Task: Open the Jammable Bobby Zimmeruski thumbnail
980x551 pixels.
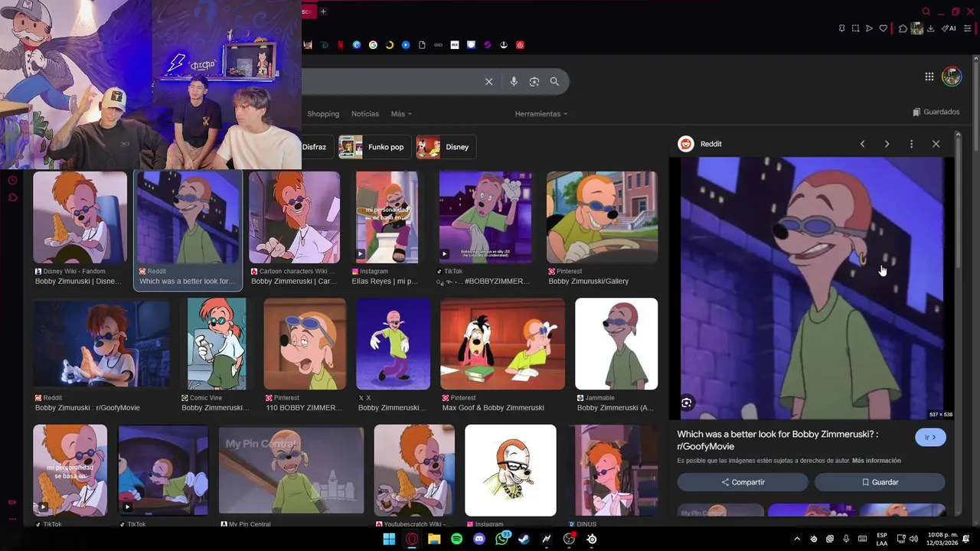Action: [616, 344]
